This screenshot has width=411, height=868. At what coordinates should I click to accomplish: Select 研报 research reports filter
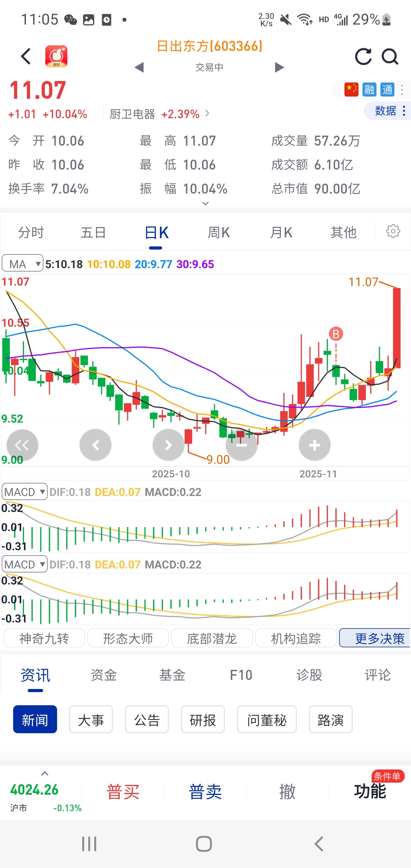click(x=203, y=720)
